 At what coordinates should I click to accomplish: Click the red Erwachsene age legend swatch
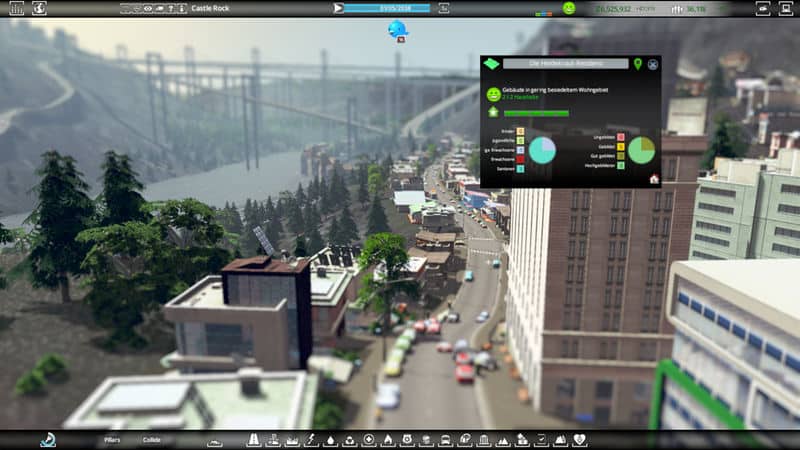click(x=521, y=158)
